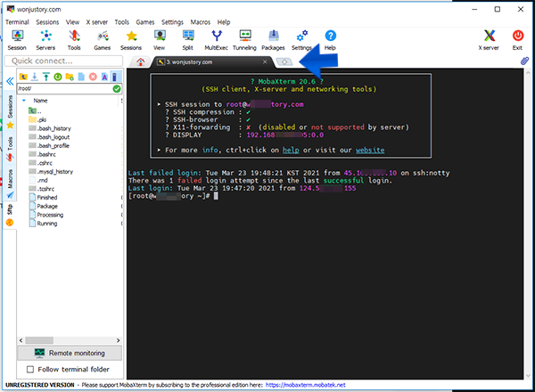Collapse the sidebar with double chevron
The image size is (535, 392).
(x=10, y=81)
